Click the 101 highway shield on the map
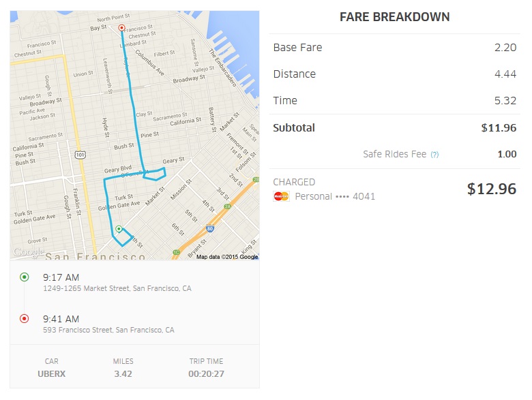The height and width of the screenshot is (400, 532). coord(81,155)
